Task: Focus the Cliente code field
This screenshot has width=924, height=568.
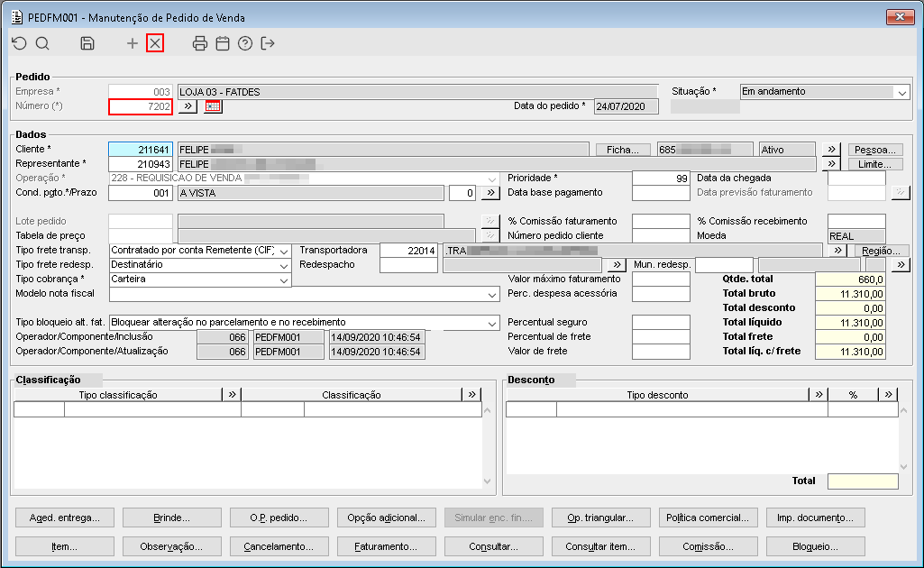Action: [x=141, y=150]
